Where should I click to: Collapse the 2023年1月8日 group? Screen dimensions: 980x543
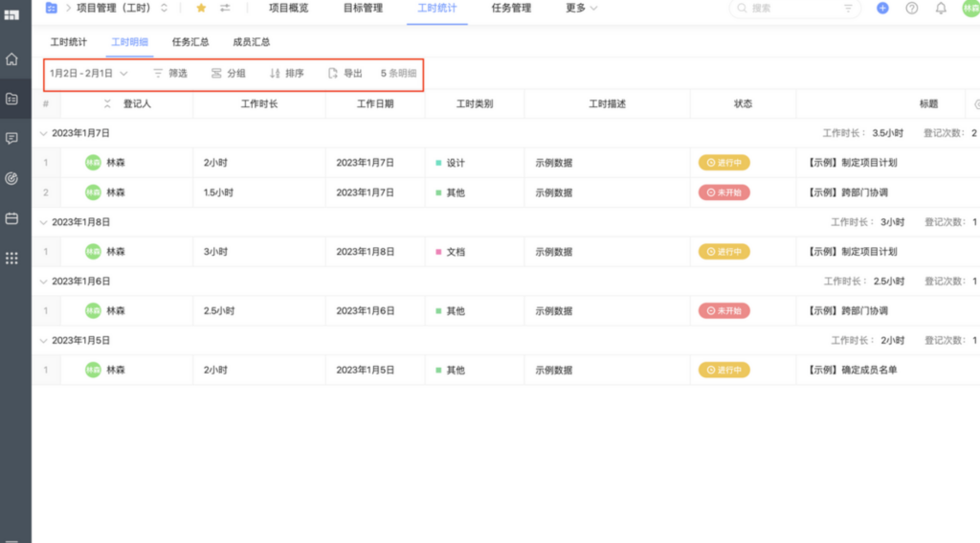pyautogui.click(x=43, y=222)
